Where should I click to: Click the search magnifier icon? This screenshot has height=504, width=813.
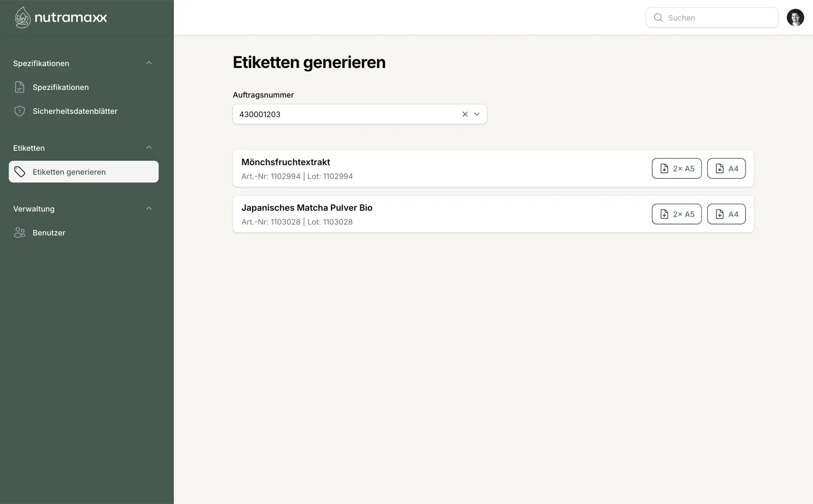point(658,18)
